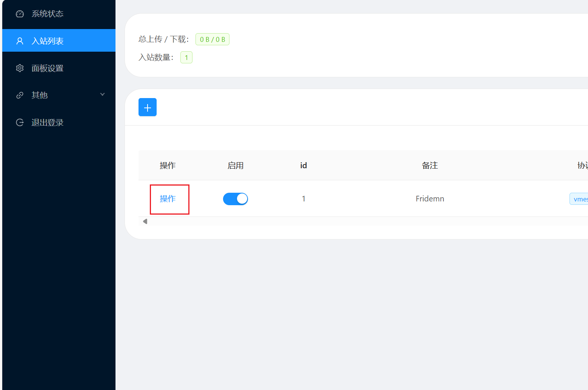This screenshot has width=588, height=390.
Task: Click the 启用 column header
Action: (x=236, y=166)
